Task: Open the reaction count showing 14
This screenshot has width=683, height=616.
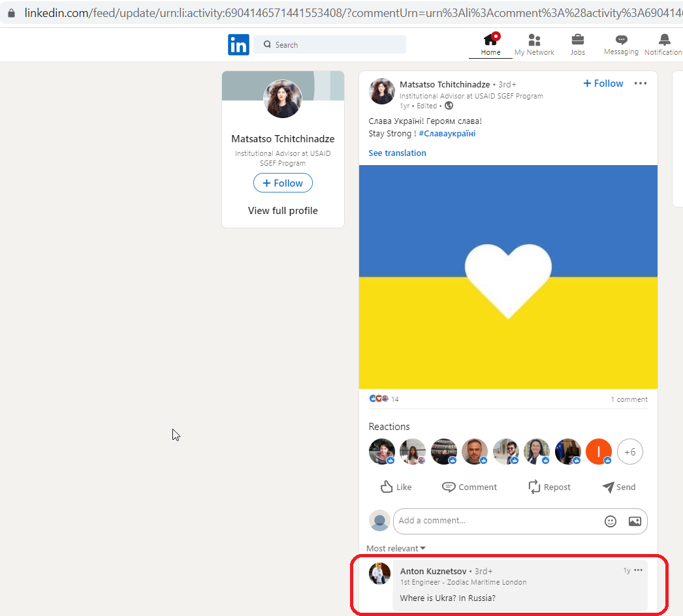Action: (384, 399)
